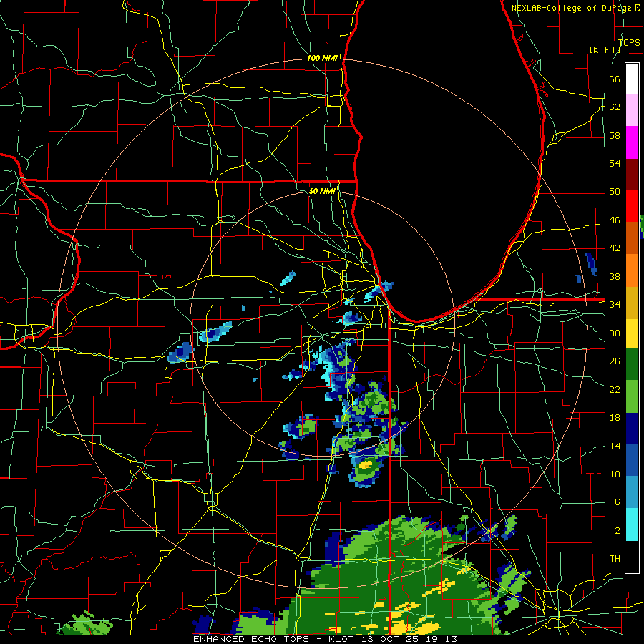Image resolution: width=644 pixels, height=644 pixels.
Task: Click the "100 NMI" range ring label
Action: click(x=322, y=59)
